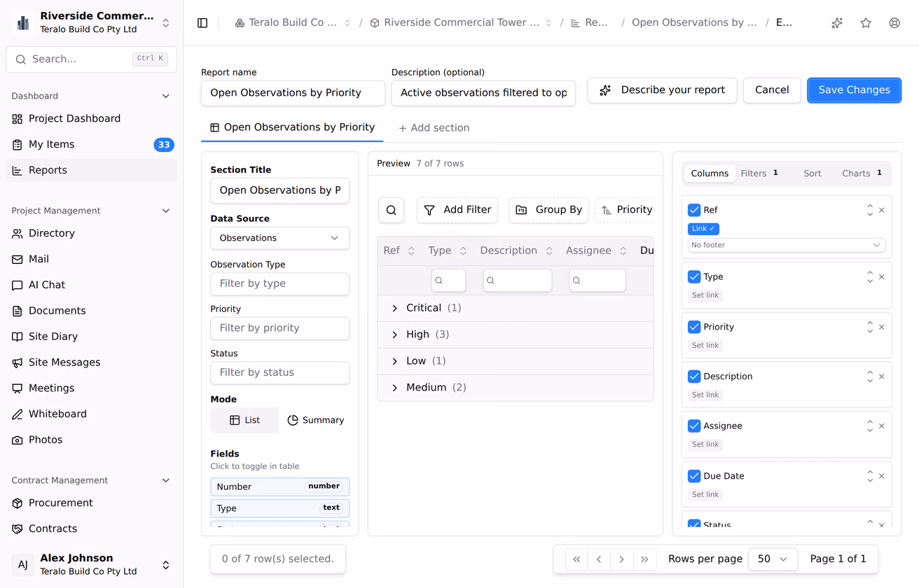Screen dimensions: 919x588
Task: Uncheck the Due Date column checkbox
Action: (694, 476)
